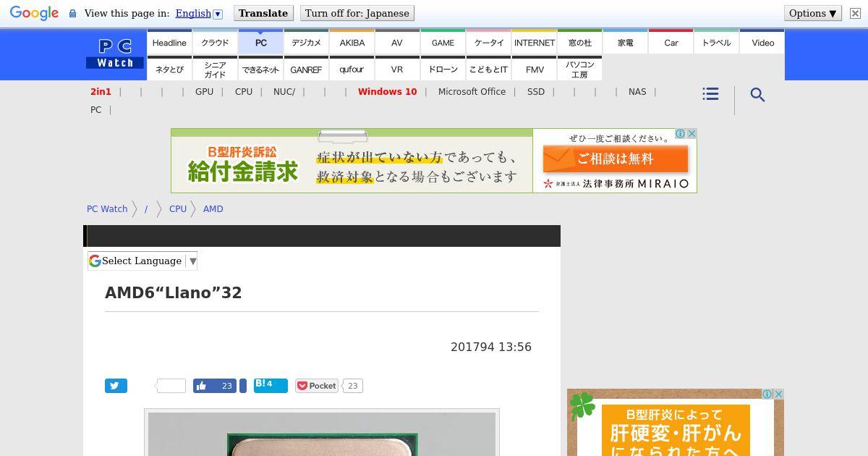Open the Video tab

(762, 43)
